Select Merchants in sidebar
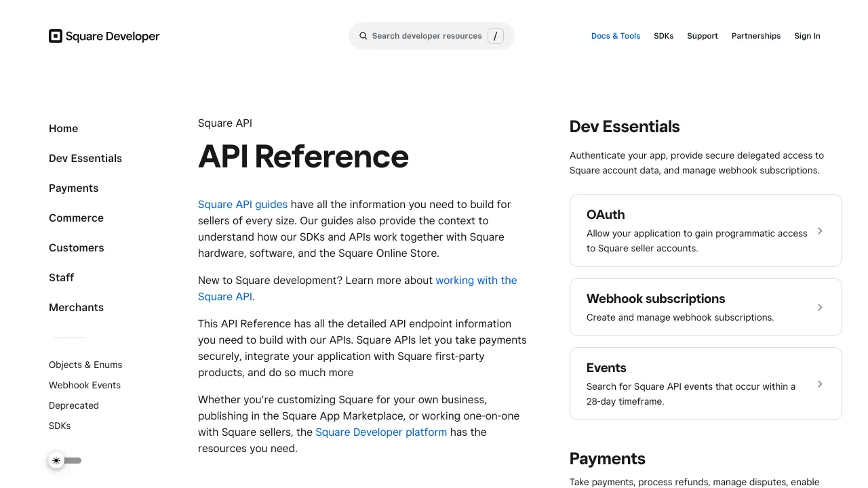Viewport: 868px width, 488px height. [77, 308]
